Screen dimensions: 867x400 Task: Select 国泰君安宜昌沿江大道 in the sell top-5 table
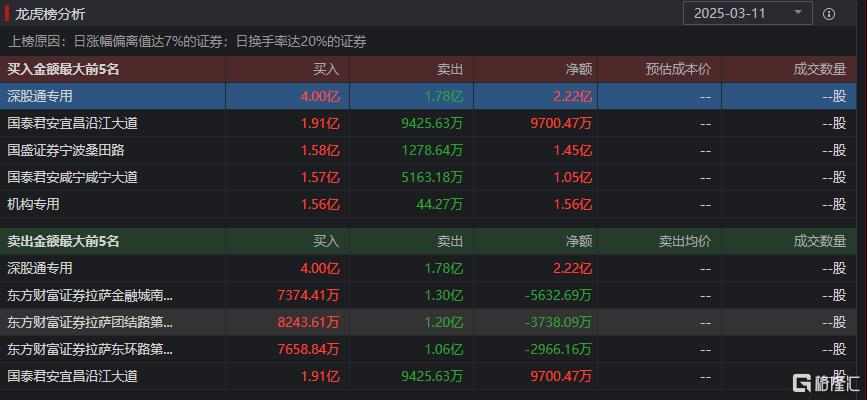pyautogui.click(x=428, y=376)
